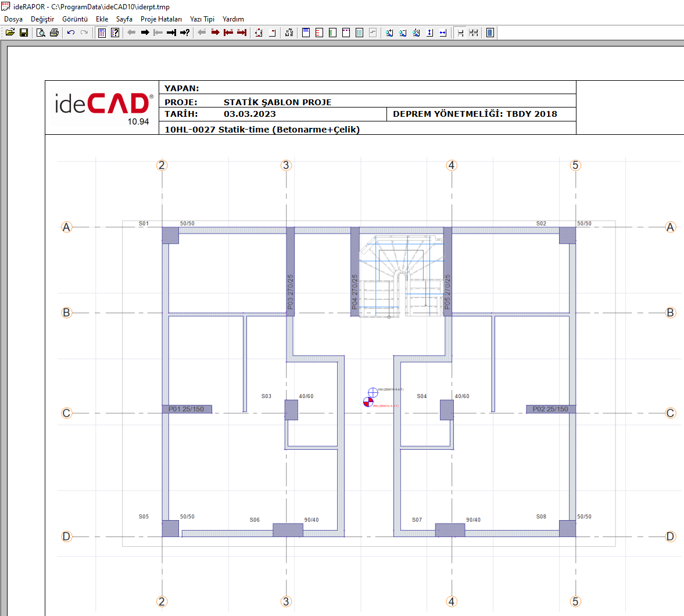Undo the last action

pyautogui.click(x=71, y=33)
